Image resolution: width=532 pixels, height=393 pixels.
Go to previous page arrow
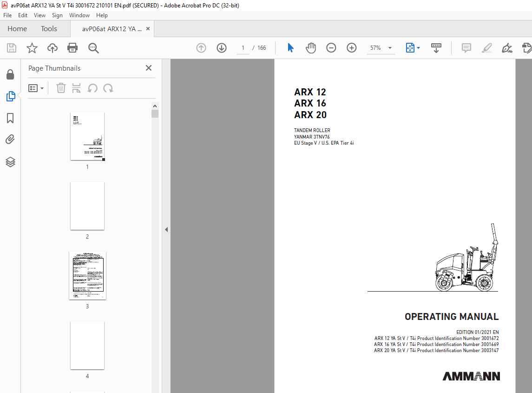[201, 48]
